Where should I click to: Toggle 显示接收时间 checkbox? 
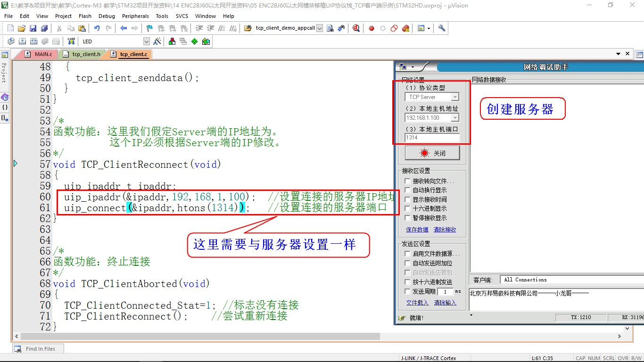click(x=408, y=199)
